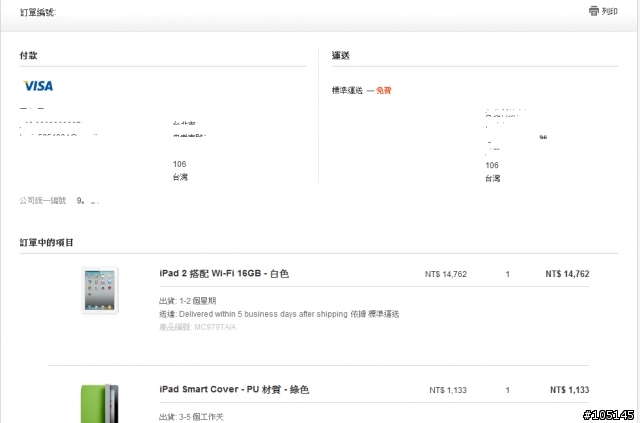Click the unit price NT$ 1,133
The width and height of the screenshot is (640, 423).
click(x=448, y=390)
